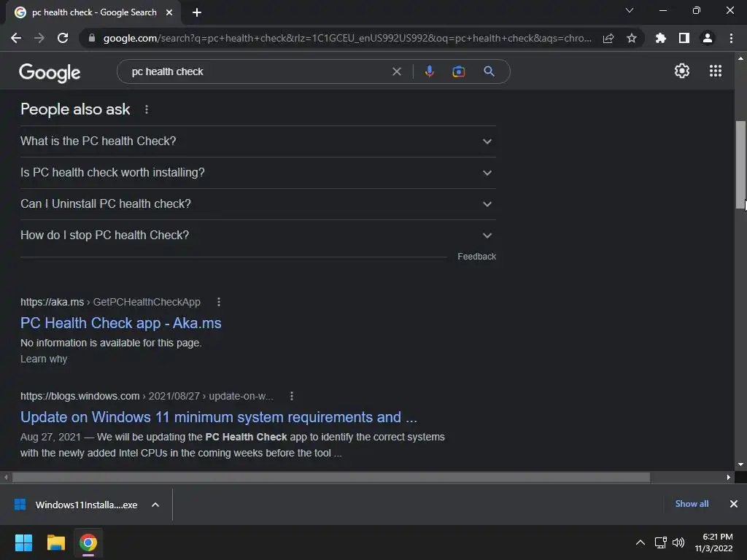Bookmark this page with the star icon

632,38
